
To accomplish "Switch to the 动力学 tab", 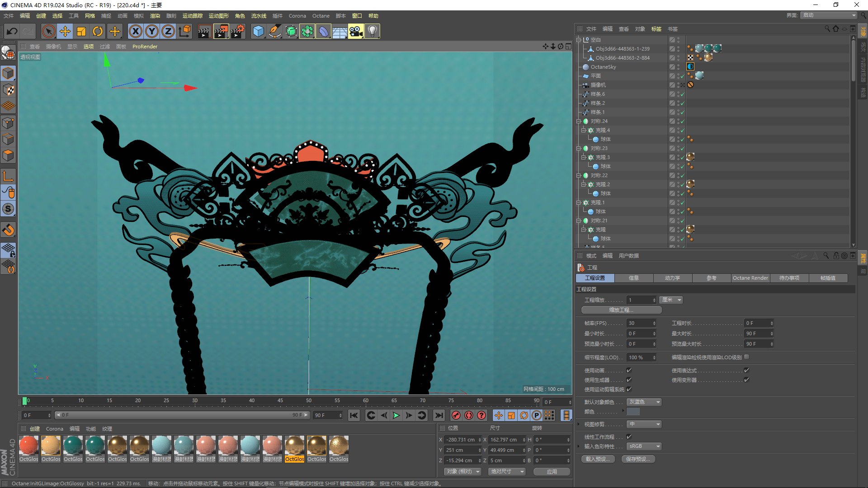I will (x=672, y=278).
